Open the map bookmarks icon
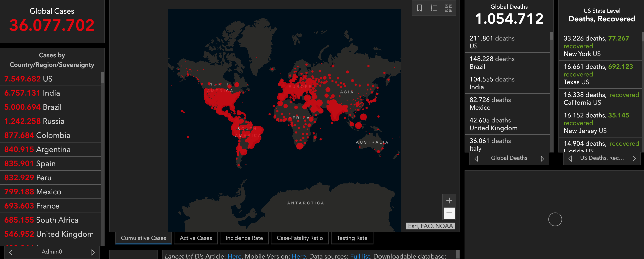Screen dimensions: 644x259 tap(419, 8)
